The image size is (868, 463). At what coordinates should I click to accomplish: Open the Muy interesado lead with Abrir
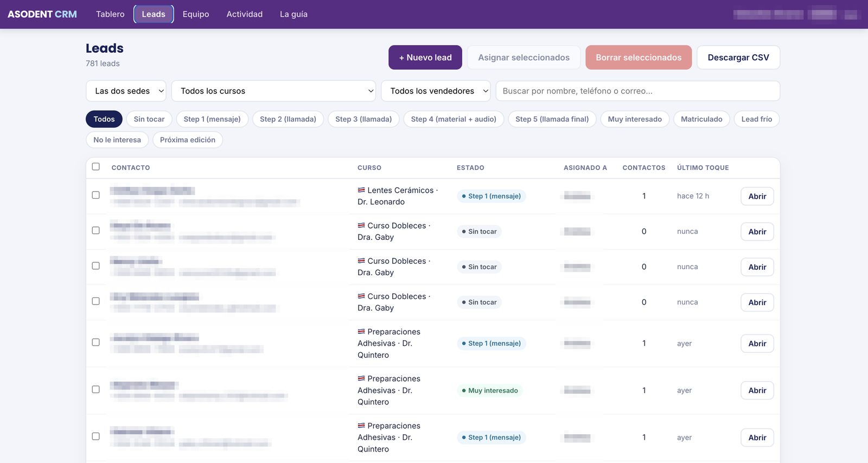757,390
